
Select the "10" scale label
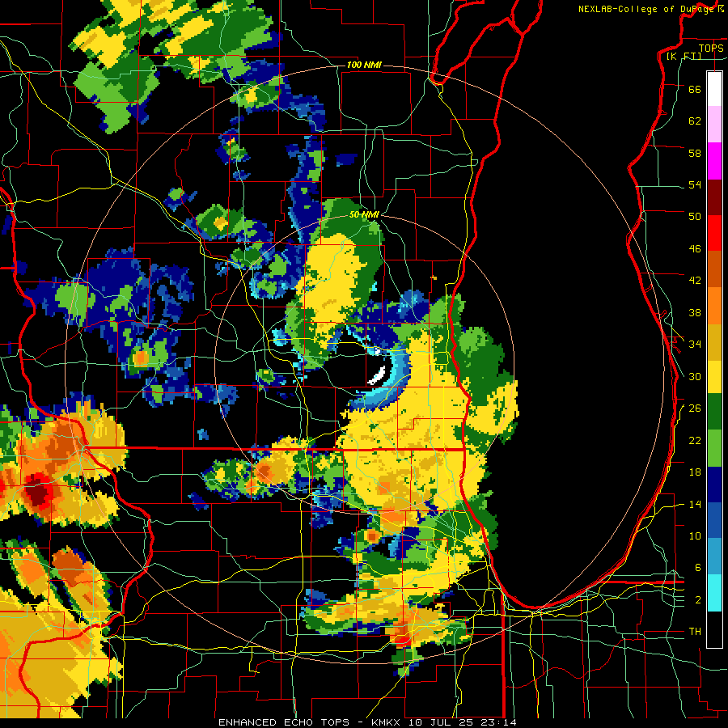pos(695,536)
